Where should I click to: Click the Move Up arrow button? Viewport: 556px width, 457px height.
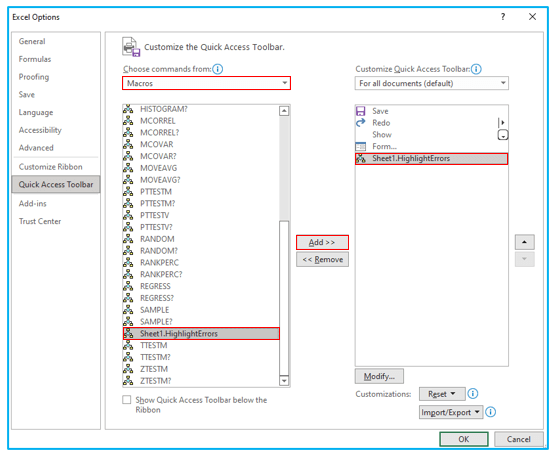coord(524,243)
